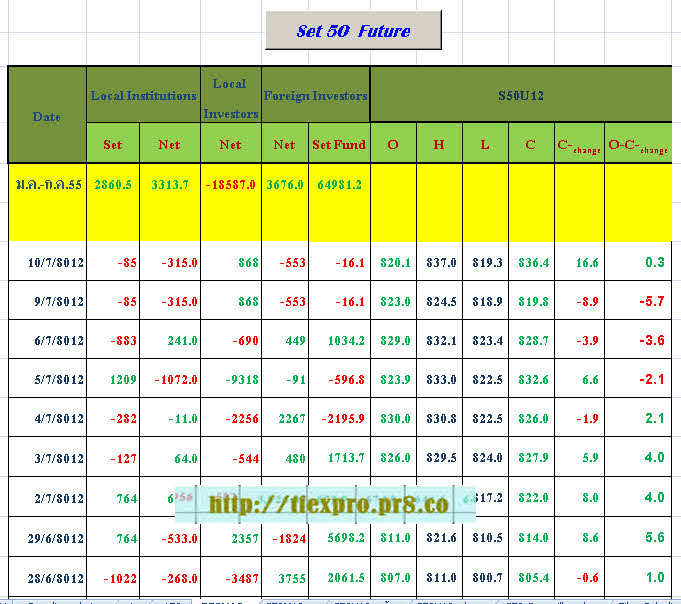Select the Local Institutions header cell
Viewport: 681px width, 604px height.
coord(143,96)
